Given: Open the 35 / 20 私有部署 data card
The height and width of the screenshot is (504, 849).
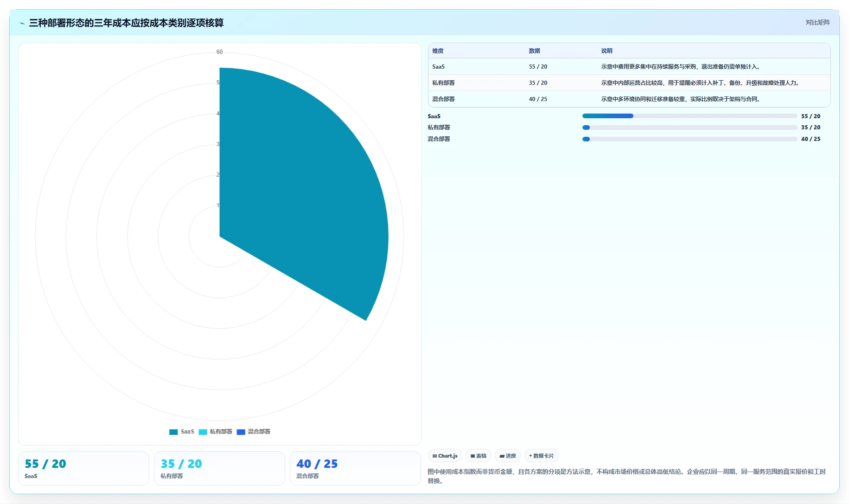Looking at the screenshot, I should pyautogui.click(x=219, y=468).
